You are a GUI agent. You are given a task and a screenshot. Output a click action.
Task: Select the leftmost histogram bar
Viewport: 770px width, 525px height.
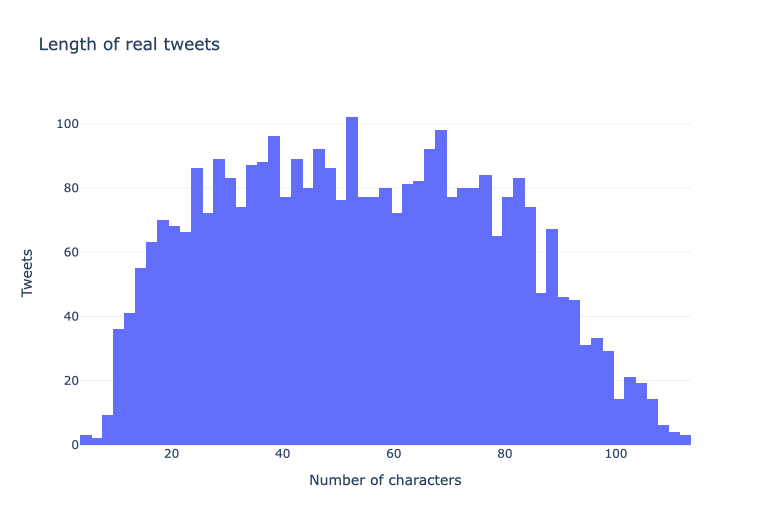[x=86, y=440]
